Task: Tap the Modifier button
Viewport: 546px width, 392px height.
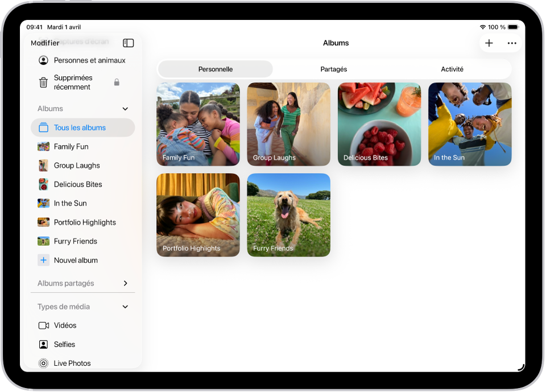Action: click(45, 43)
